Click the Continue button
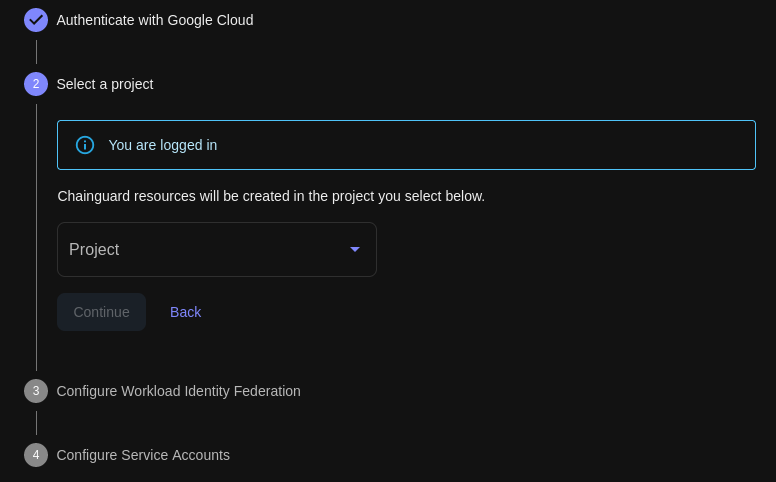Image resolution: width=776 pixels, height=482 pixels. (101, 312)
